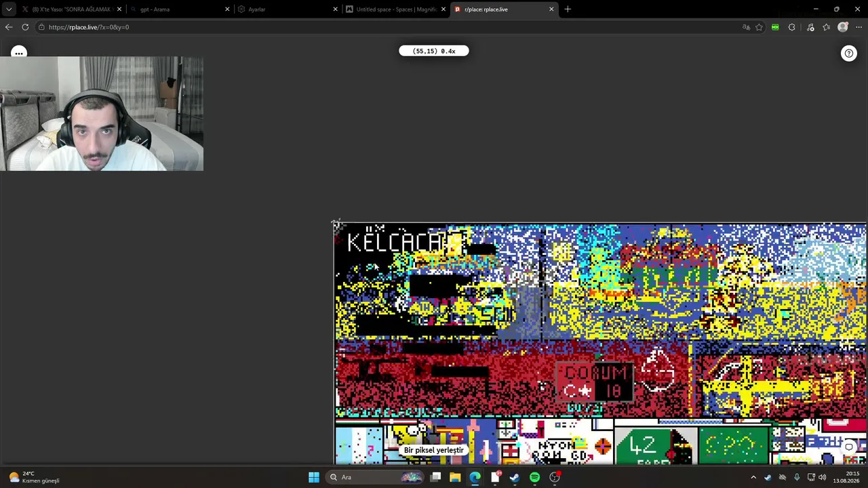
Task: Switch to the Ayarlar tab
Action: click(287, 9)
